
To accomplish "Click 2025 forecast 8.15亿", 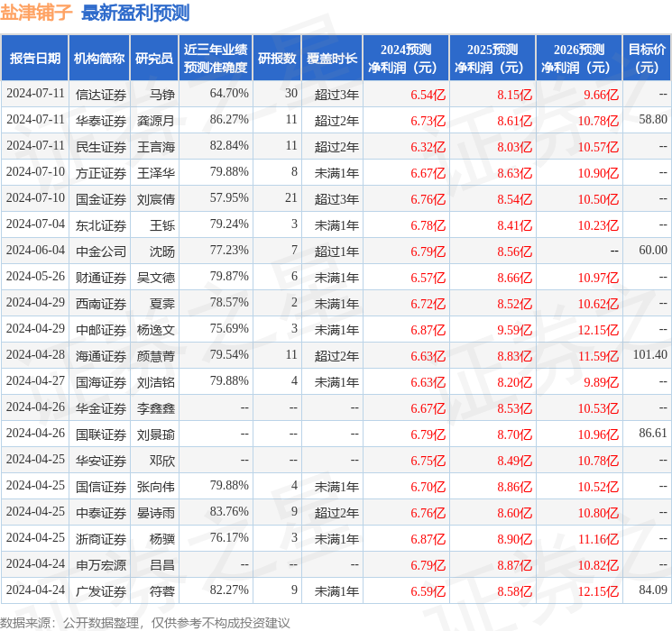I will 514,95.
